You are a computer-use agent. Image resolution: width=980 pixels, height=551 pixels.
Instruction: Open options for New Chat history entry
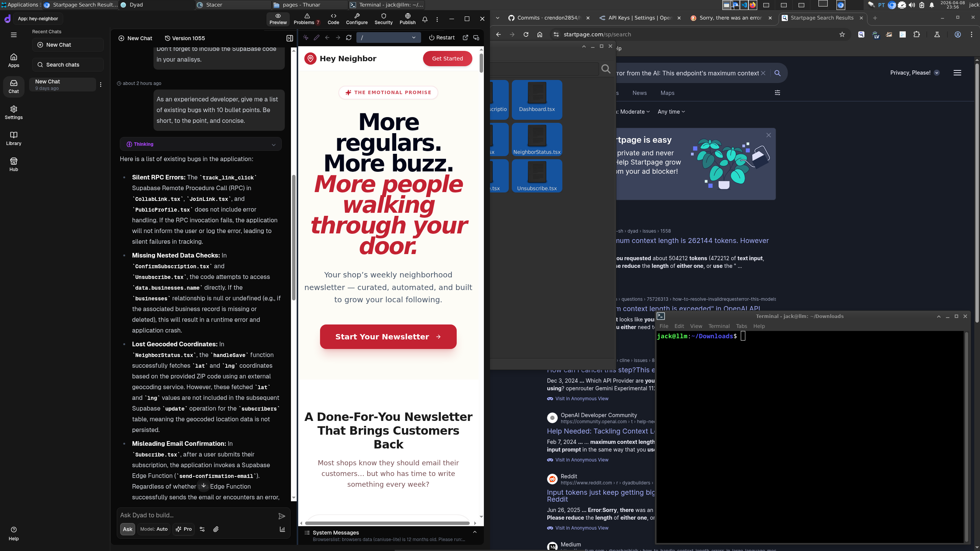(101, 85)
